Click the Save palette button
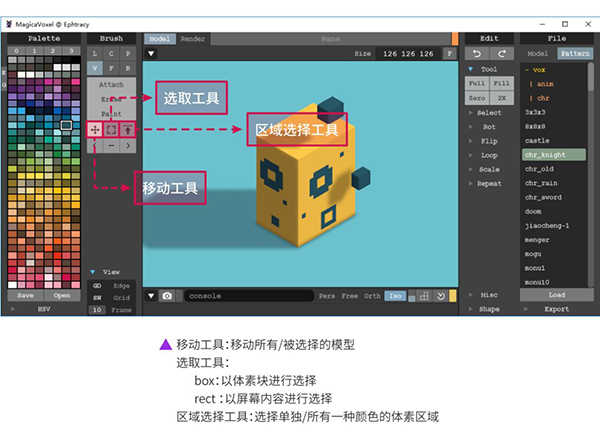 tap(25, 296)
